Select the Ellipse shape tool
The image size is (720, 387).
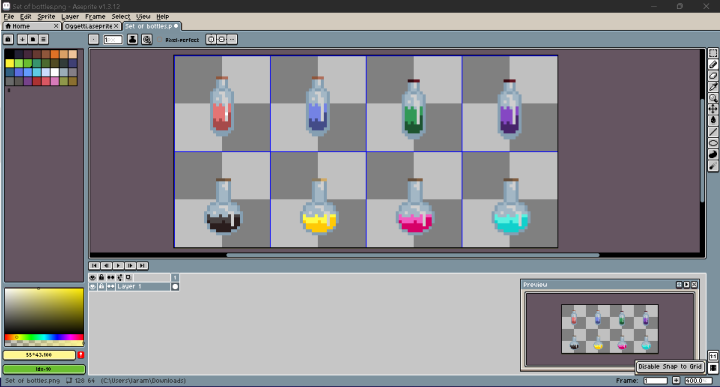713,143
